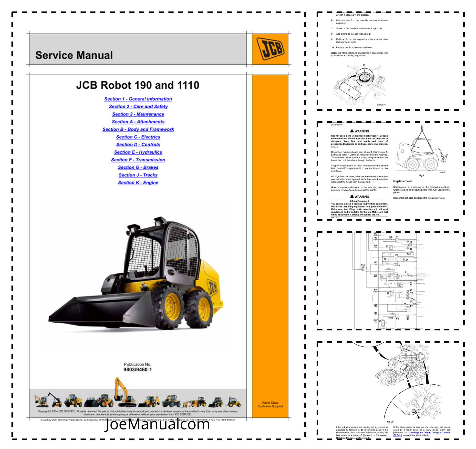Open Section J - Tracks link
Image resolution: width=476 pixels, height=449 pixels.
[138, 175]
